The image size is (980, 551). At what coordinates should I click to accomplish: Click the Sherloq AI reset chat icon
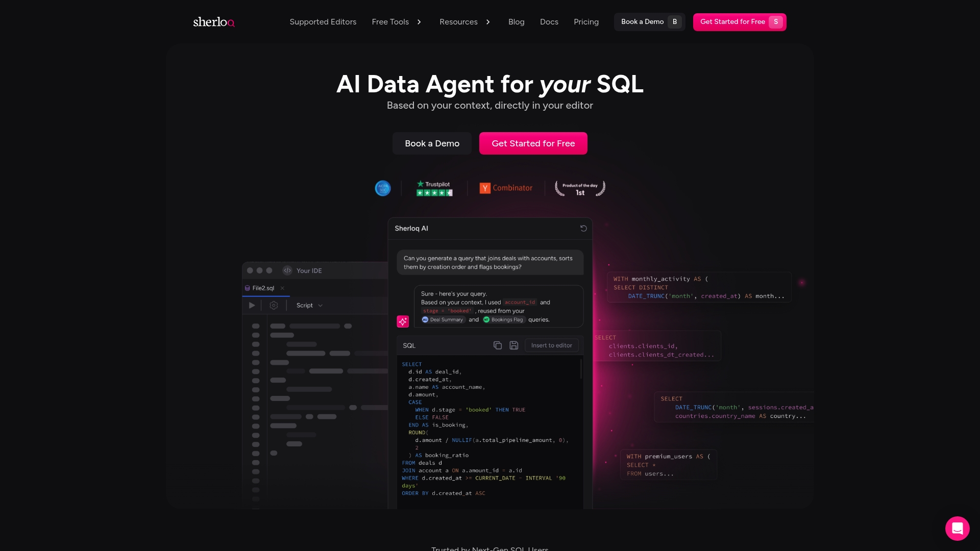583,229
